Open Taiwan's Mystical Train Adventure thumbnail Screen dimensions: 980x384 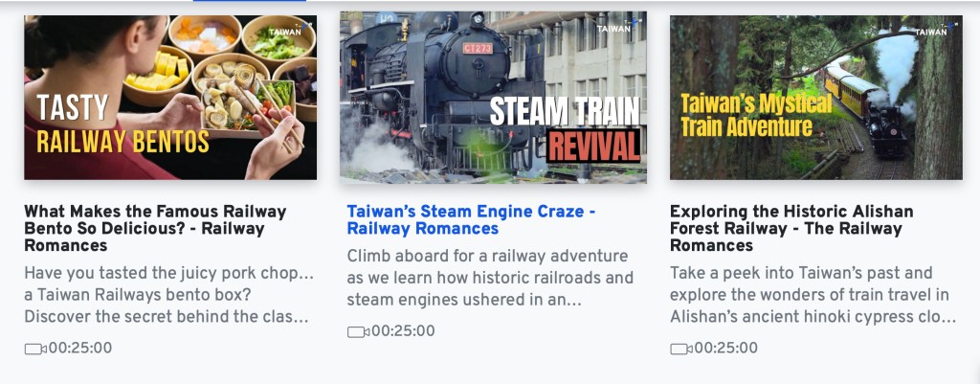click(815, 98)
